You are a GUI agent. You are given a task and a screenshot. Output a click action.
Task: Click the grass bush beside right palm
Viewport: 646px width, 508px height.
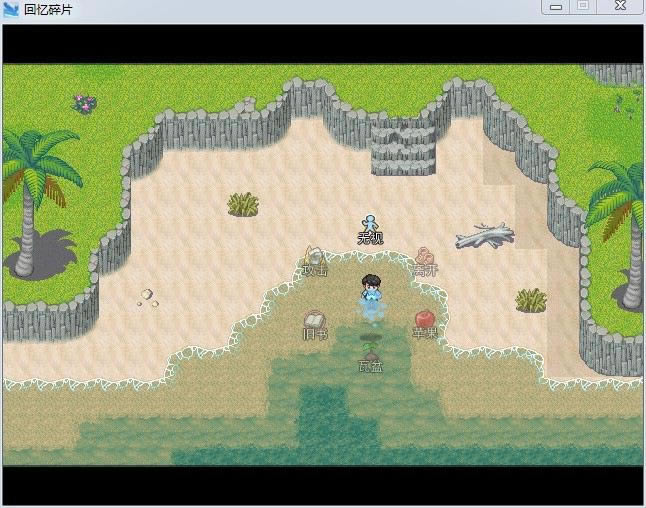pyautogui.click(x=531, y=299)
